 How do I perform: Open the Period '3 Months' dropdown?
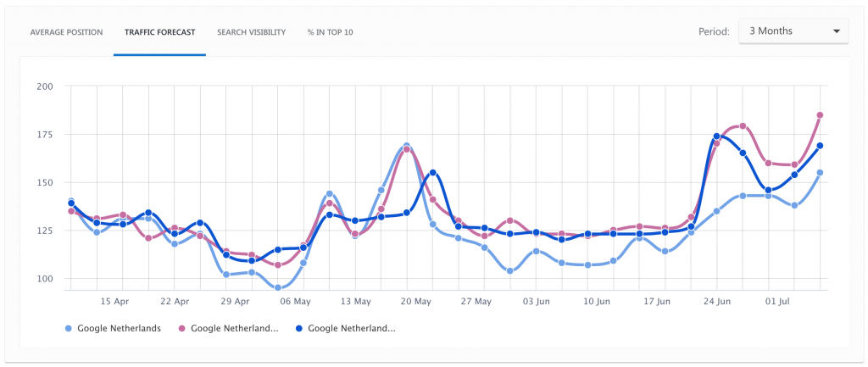793,31
